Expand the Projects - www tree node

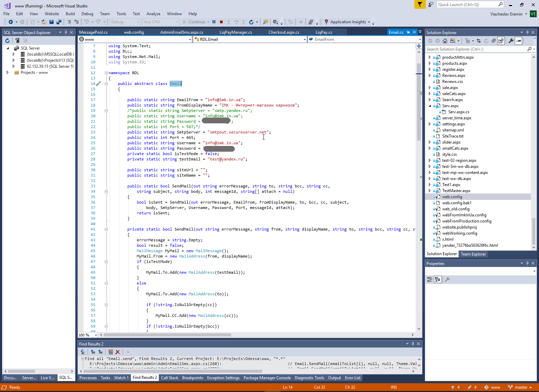7,72
